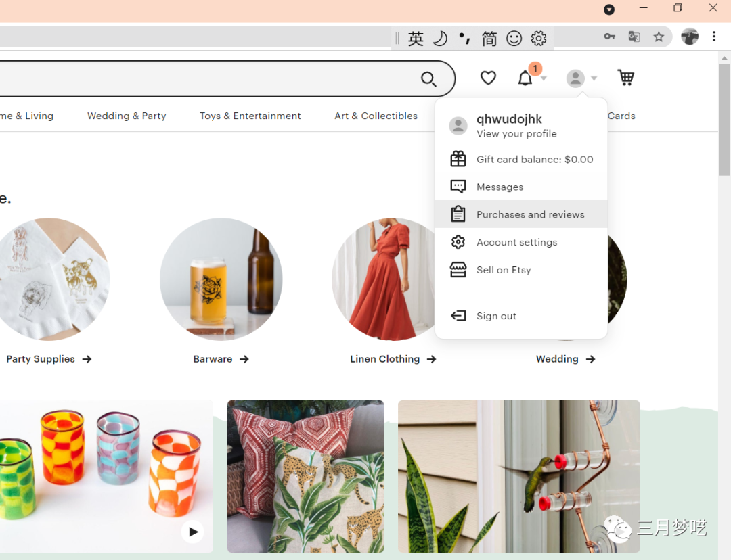Click the profile avatar in menu

[458, 126]
